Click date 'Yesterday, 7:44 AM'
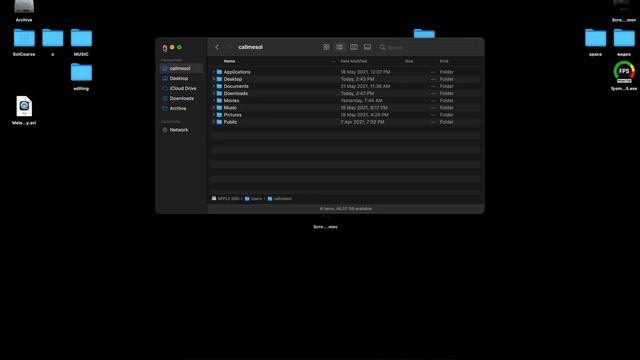Viewport: 640px width, 360px height. (x=362, y=100)
